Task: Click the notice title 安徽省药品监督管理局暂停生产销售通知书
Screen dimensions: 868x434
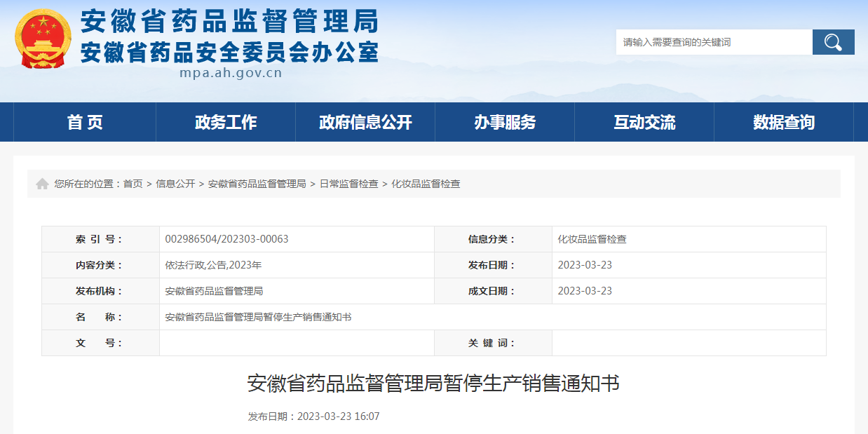Action: click(434, 384)
